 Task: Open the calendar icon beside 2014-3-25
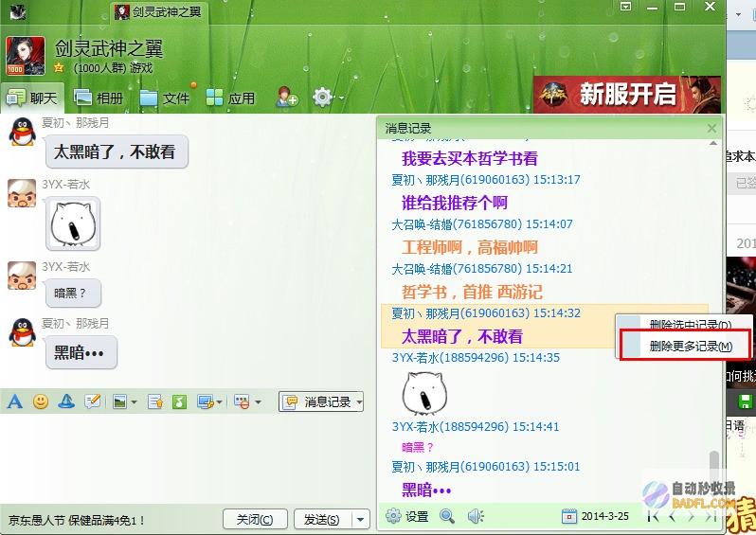pyautogui.click(x=569, y=516)
